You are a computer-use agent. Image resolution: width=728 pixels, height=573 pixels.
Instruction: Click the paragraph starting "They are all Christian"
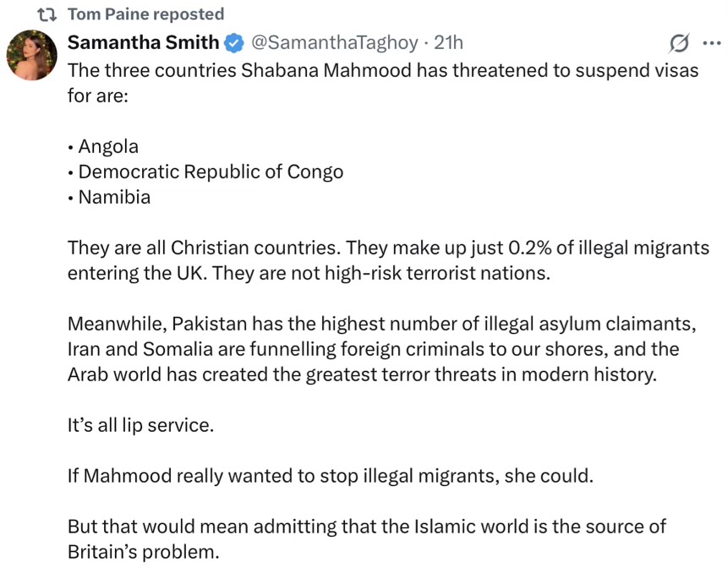point(388,260)
